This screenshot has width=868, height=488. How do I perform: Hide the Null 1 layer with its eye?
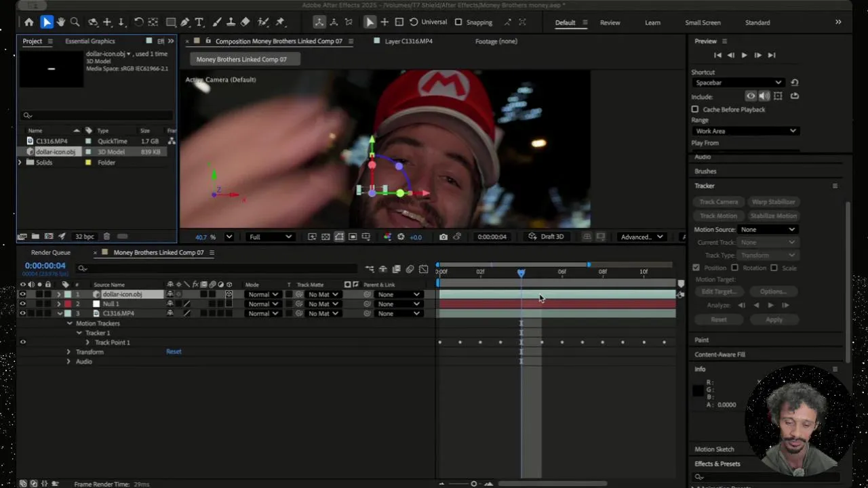(22, 304)
